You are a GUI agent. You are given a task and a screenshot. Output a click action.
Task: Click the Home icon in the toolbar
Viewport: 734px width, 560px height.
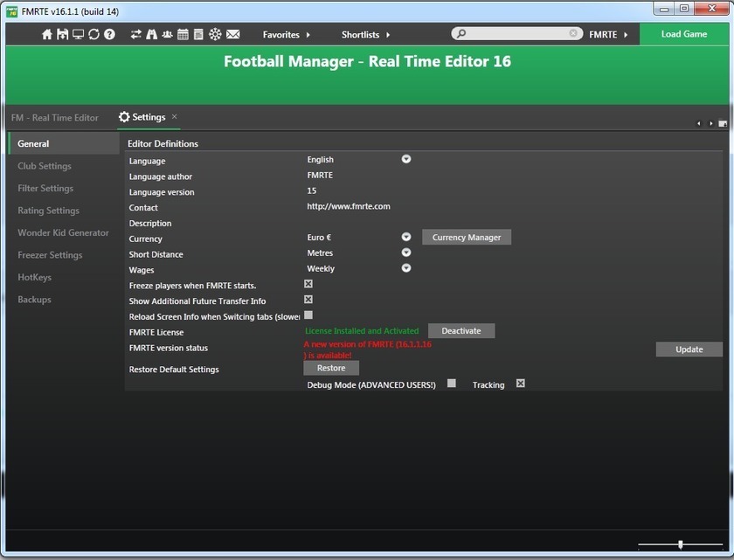click(x=47, y=34)
